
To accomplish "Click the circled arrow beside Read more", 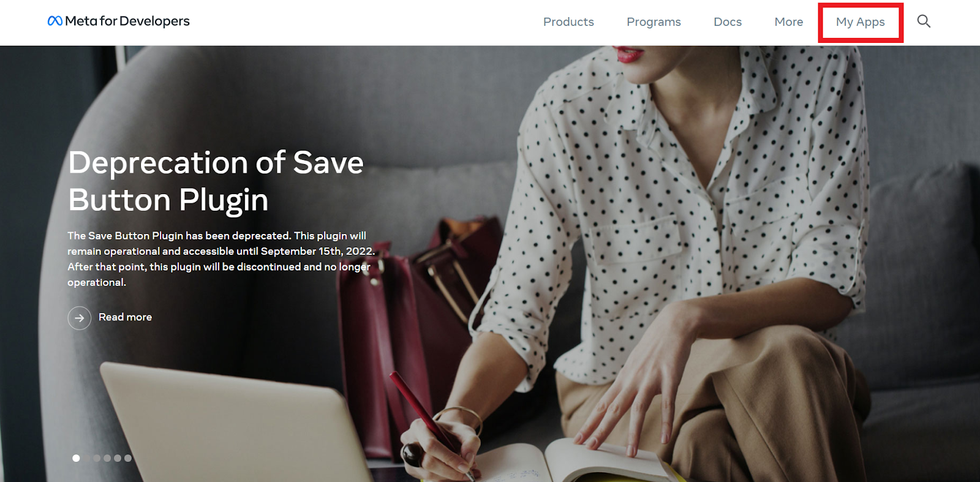I will tap(80, 318).
